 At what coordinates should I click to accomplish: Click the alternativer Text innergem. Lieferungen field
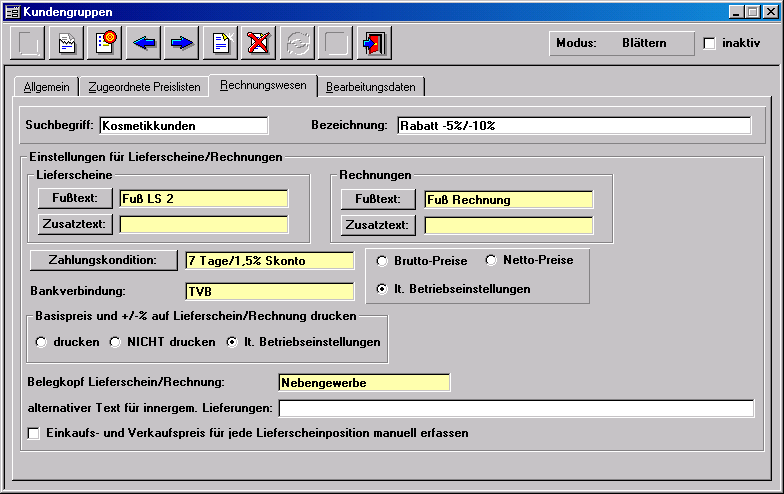515,409
